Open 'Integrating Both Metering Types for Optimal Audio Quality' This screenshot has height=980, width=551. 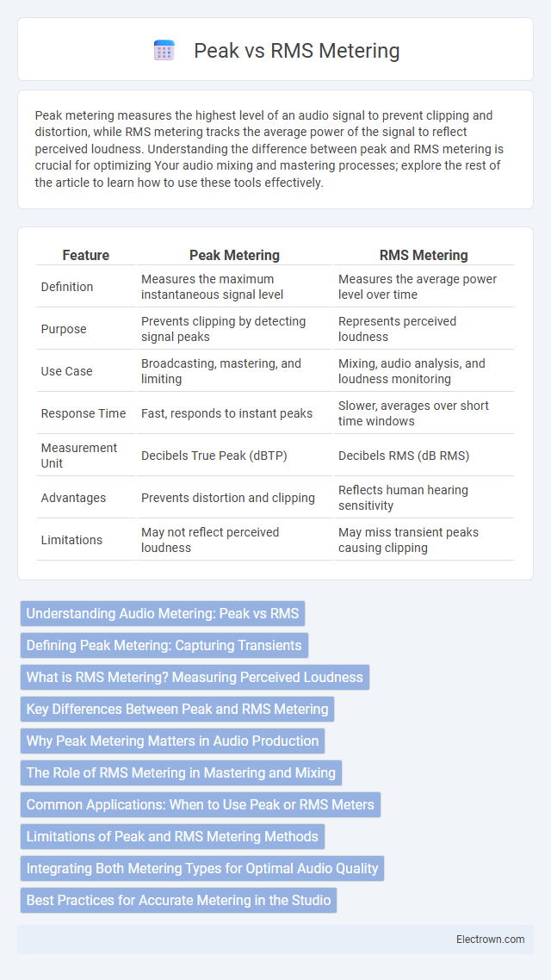click(x=202, y=869)
